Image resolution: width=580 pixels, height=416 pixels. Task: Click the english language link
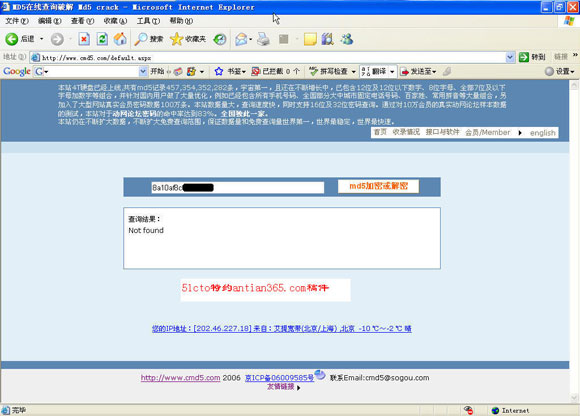tap(542, 133)
